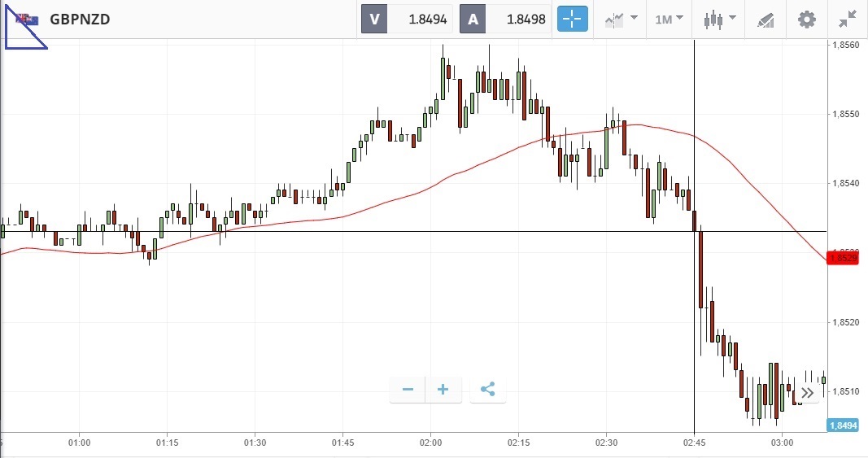868x458 pixels.
Task: Click the 02:45 time axis label
Action: coord(694,443)
